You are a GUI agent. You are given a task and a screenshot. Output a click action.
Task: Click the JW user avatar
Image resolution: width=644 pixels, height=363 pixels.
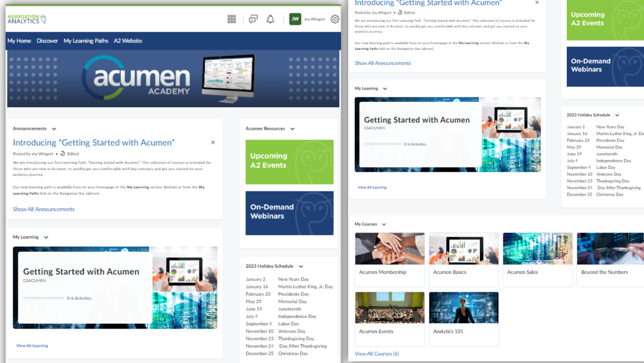coord(295,19)
